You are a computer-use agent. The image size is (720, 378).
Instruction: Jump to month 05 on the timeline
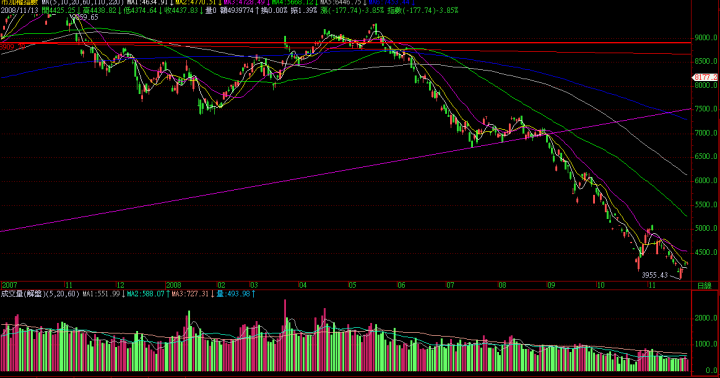coord(352,286)
